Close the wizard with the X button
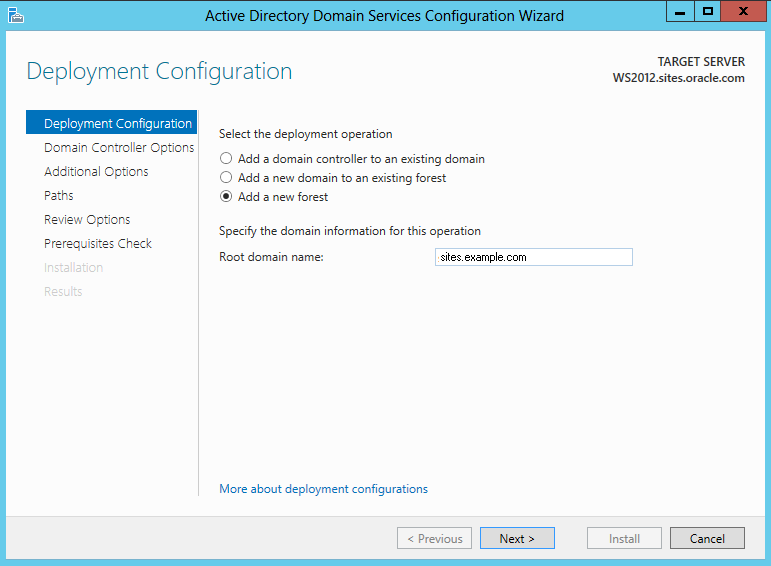Image resolution: width=771 pixels, height=566 pixels. (x=743, y=12)
